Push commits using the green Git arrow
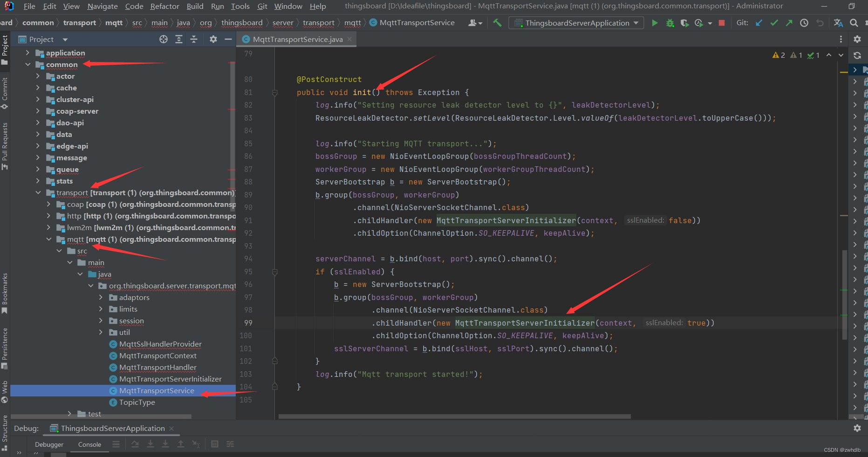The width and height of the screenshot is (868, 457). (789, 23)
